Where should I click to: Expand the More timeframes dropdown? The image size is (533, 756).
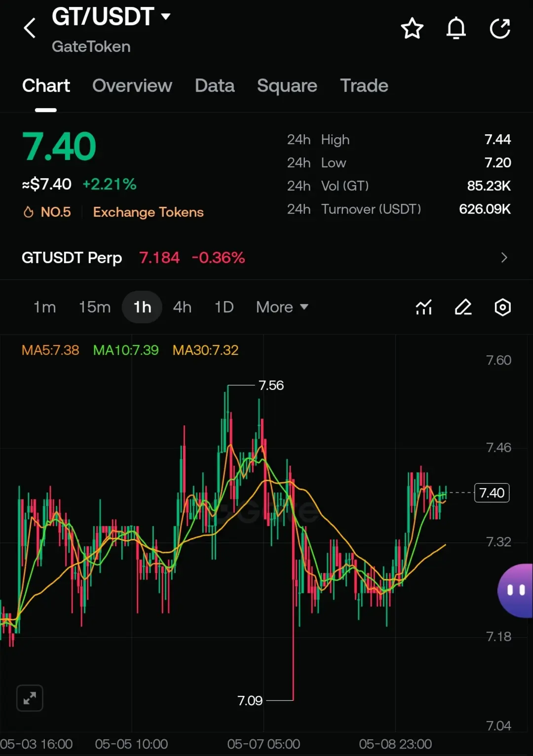coord(282,307)
